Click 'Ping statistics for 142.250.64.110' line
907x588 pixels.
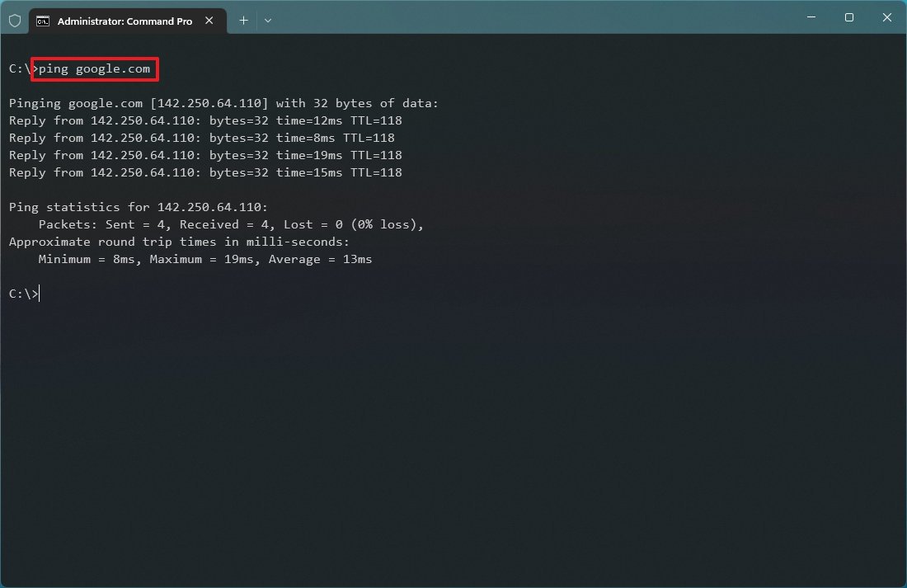(x=139, y=207)
